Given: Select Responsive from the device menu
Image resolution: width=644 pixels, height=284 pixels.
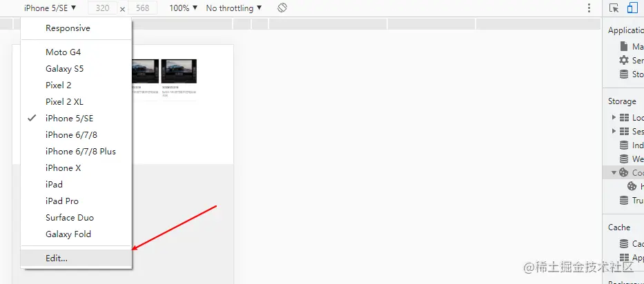Looking at the screenshot, I should coord(77,28).
